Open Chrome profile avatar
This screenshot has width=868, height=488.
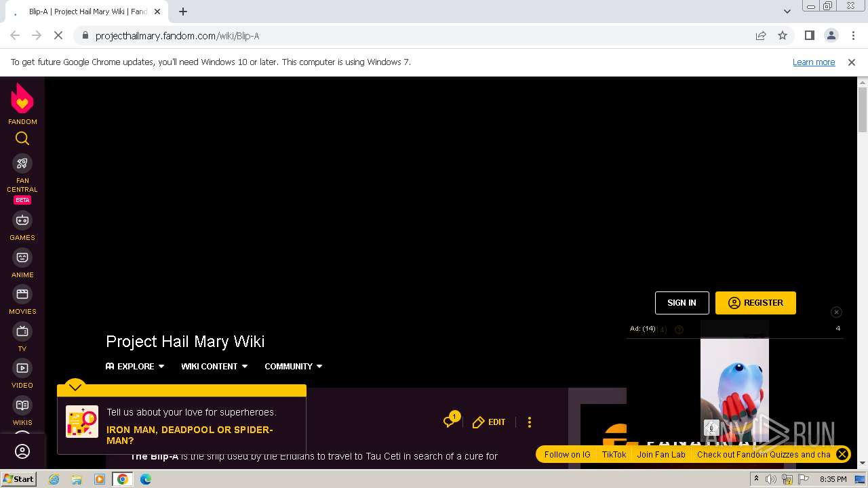click(831, 36)
